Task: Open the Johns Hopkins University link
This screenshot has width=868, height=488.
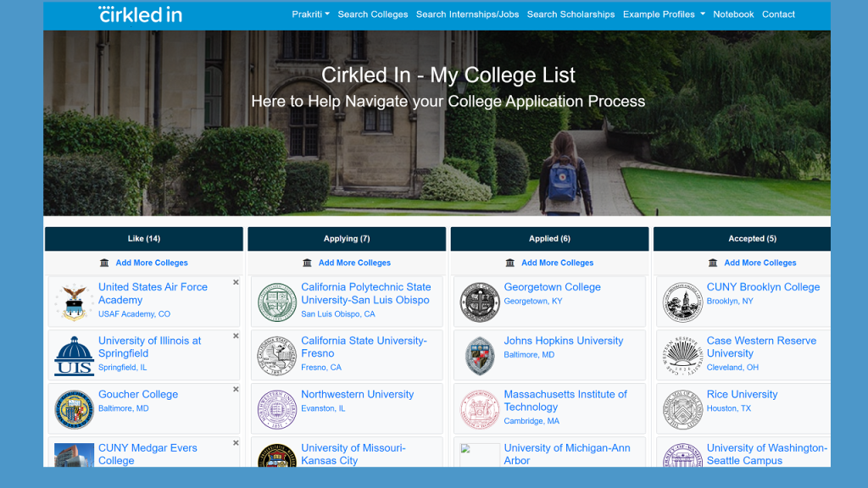Action: pos(564,341)
